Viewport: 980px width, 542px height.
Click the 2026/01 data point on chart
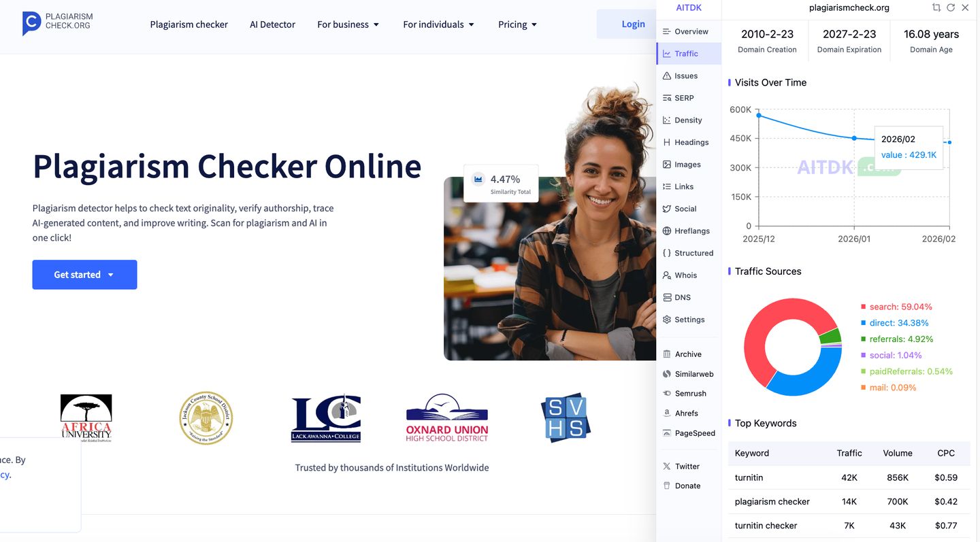(854, 138)
